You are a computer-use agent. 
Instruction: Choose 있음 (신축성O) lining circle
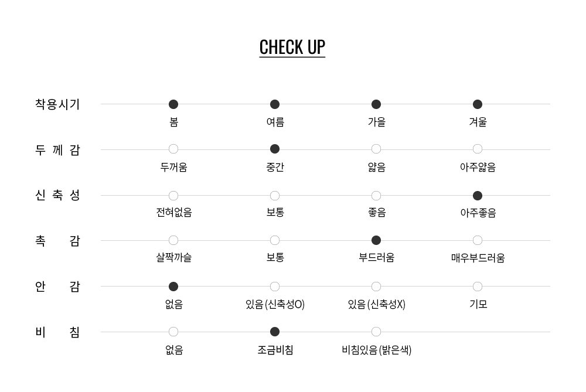tap(275, 287)
